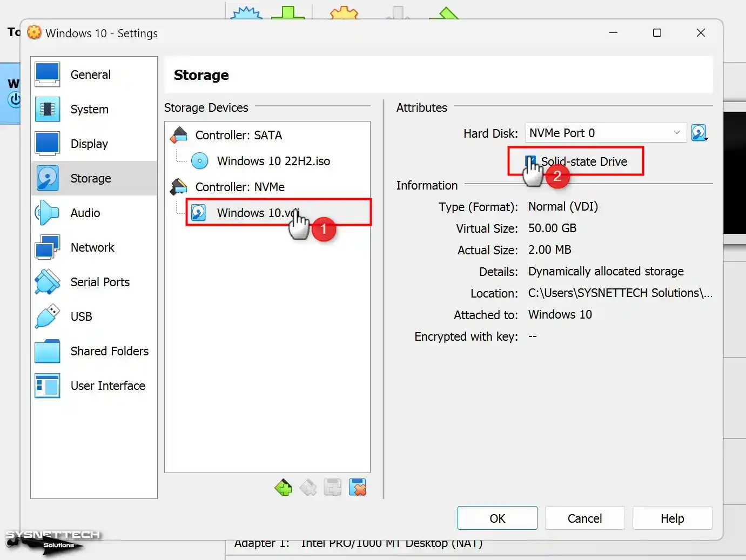Click the Storage disk icon in sidebar
Screen dimensions: 746x560
[48, 178]
